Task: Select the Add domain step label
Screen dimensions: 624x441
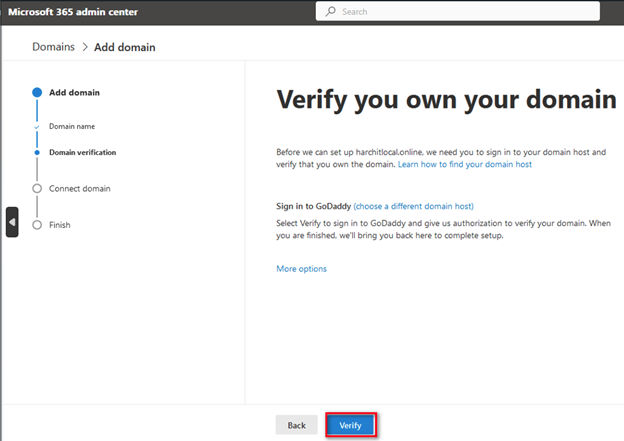Action: click(x=74, y=92)
